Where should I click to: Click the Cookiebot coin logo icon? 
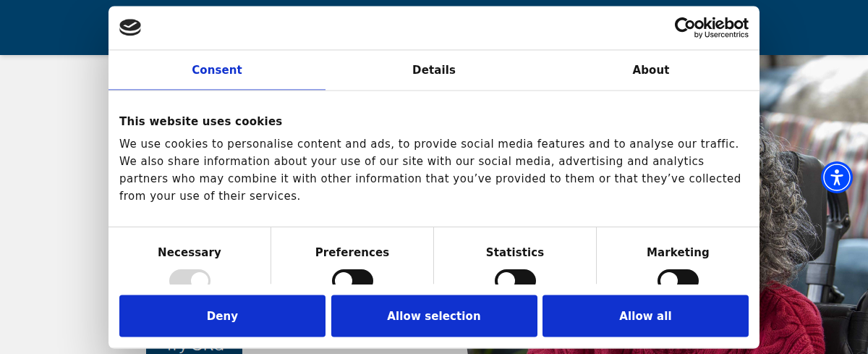point(130,28)
